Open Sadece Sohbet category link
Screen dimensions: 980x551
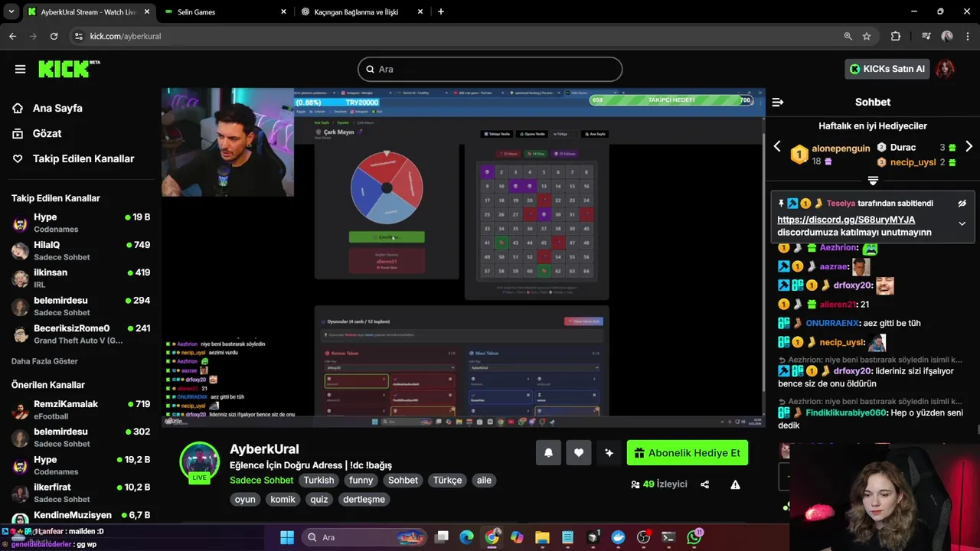click(261, 481)
